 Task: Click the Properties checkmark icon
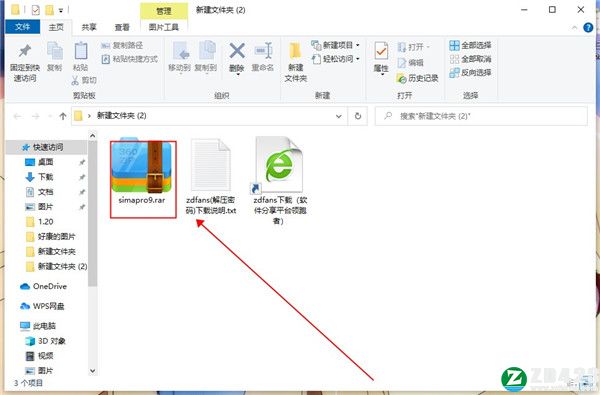tap(381, 51)
